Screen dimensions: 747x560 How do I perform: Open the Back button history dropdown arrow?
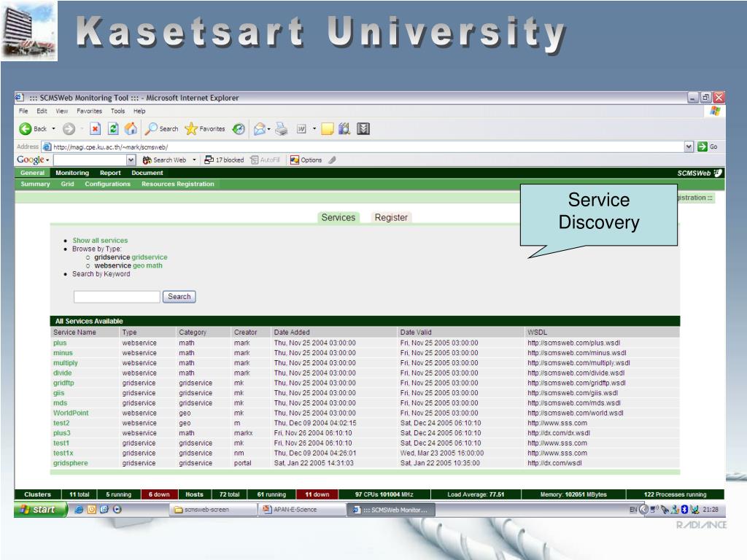53,128
